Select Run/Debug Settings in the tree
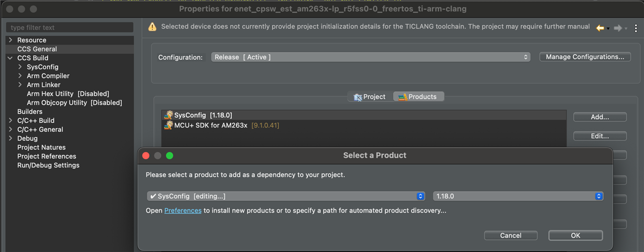Image resolution: width=644 pixels, height=252 pixels. click(48, 165)
